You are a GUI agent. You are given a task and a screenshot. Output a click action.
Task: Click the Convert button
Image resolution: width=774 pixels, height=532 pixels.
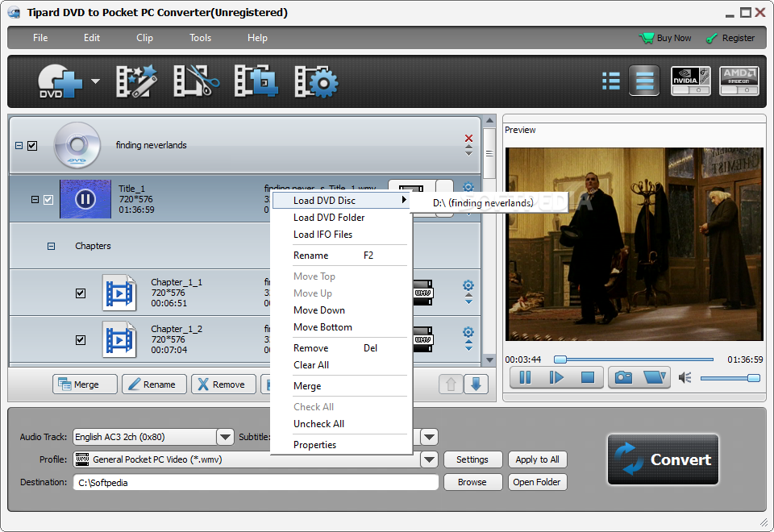pyautogui.click(x=663, y=460)
